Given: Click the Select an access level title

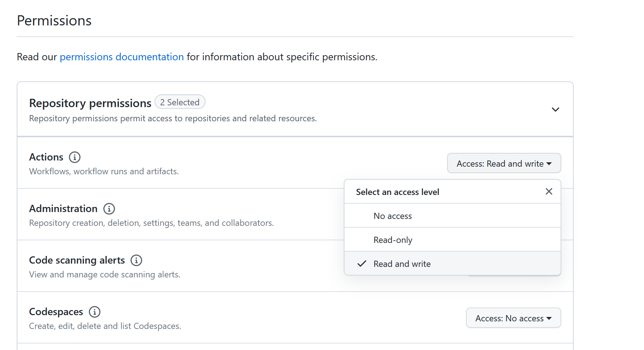Looking at the screenshot, I should 397,192.
